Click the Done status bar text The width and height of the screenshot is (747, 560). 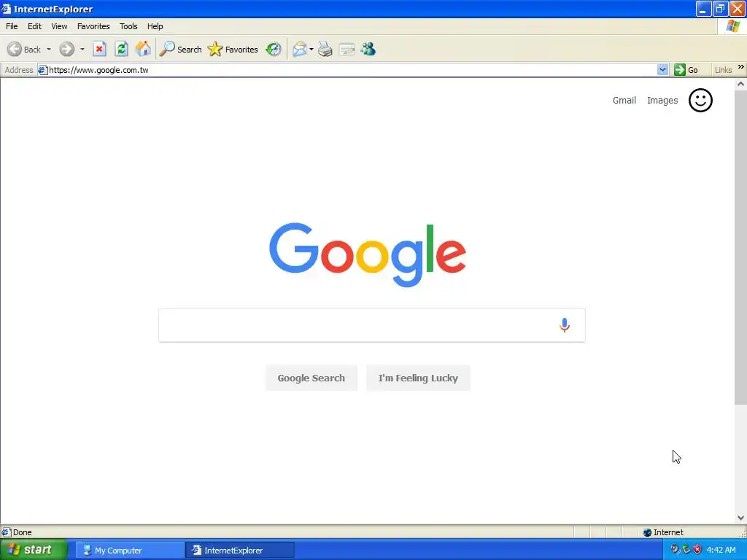(22, 532)
